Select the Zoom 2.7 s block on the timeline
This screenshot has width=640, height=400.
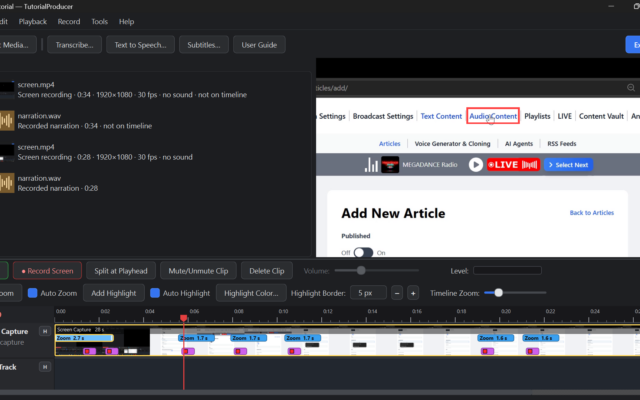click(x=84, y=338)
